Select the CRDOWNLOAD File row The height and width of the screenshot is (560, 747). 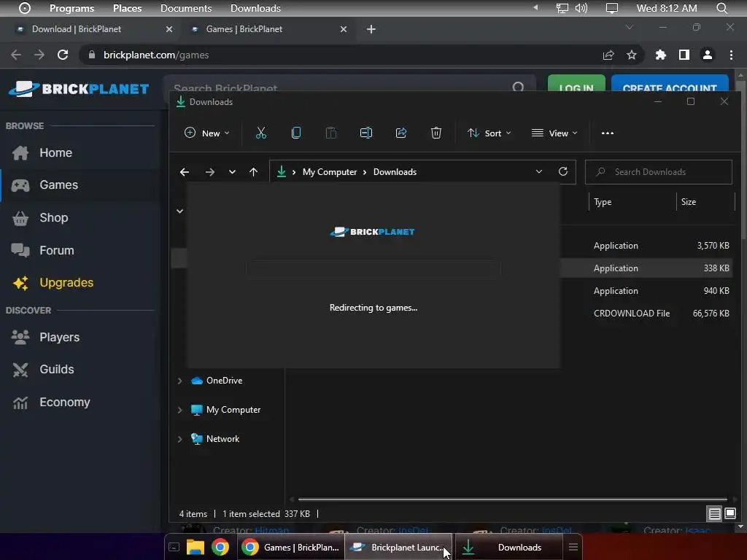(x=647, y=314)
